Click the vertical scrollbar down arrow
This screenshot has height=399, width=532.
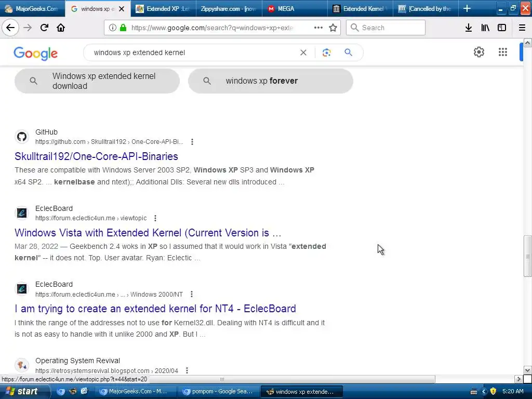527,370
